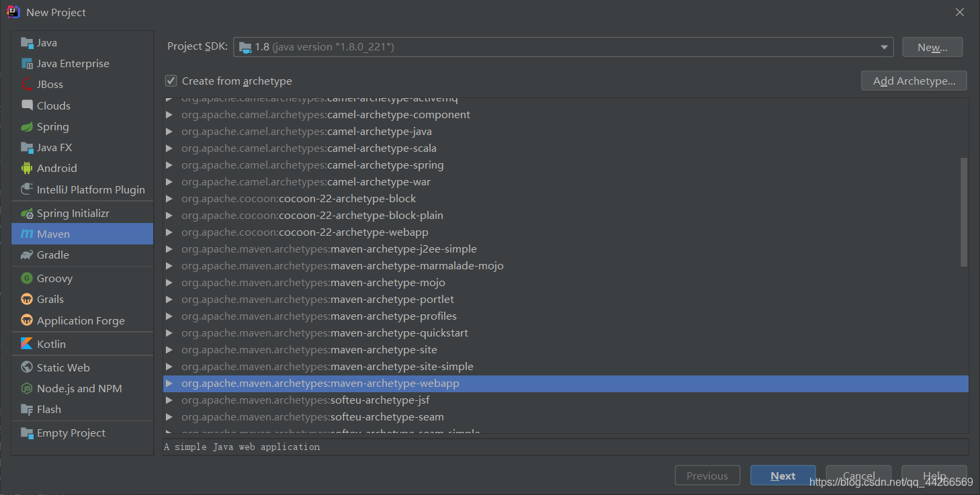This screenshot has width=980, height=495.
Task: Click the Grails icon
Action: pos(27,299)
